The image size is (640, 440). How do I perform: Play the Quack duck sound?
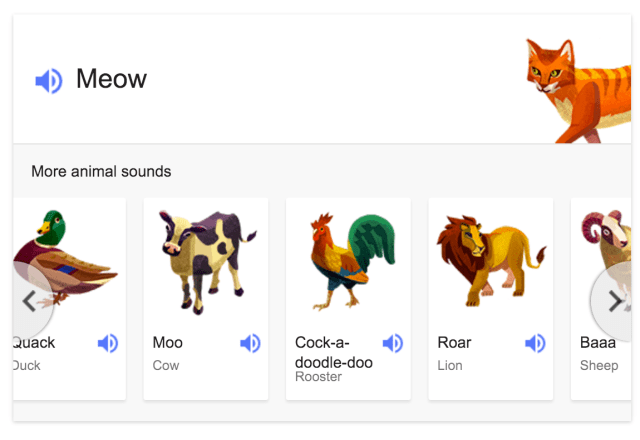click(107, 343)
